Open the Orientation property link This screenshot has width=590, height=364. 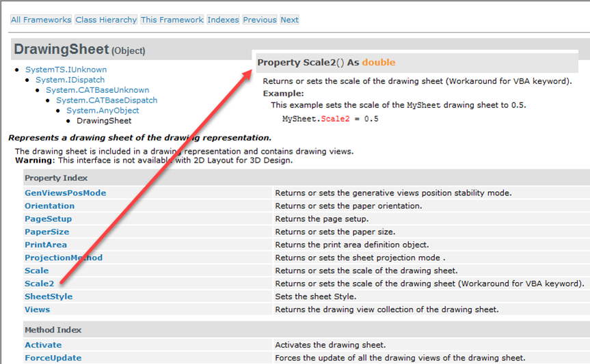click(x=50, y=206)
